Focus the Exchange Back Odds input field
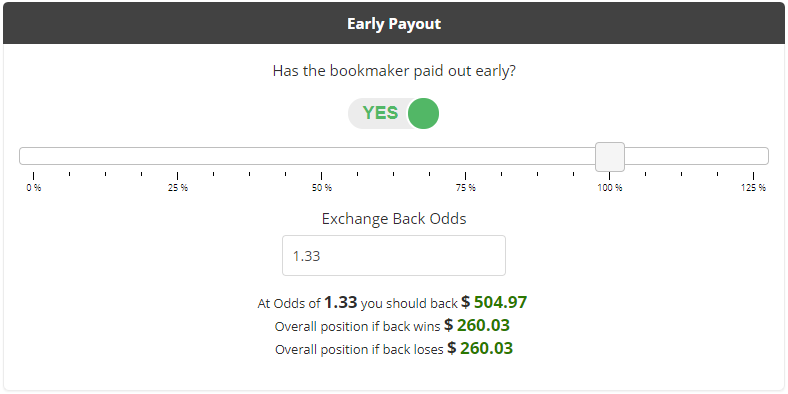The height and width of the screenshot is (394, 788). click(394, 255)
